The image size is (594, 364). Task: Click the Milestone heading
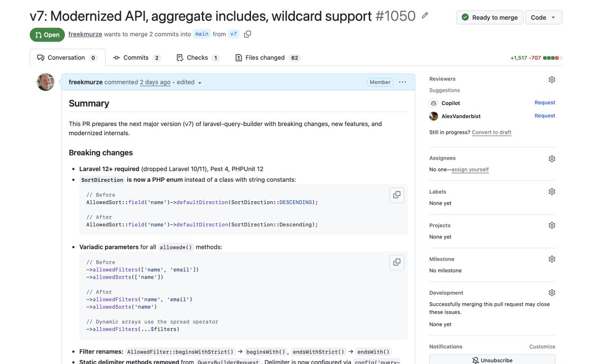click(442, 259)
